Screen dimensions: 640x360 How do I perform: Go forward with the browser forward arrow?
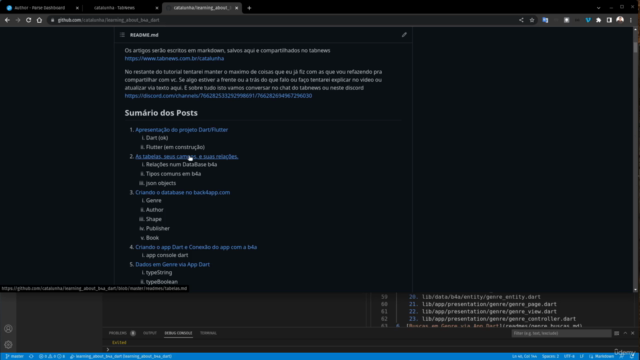coord(18,20)
